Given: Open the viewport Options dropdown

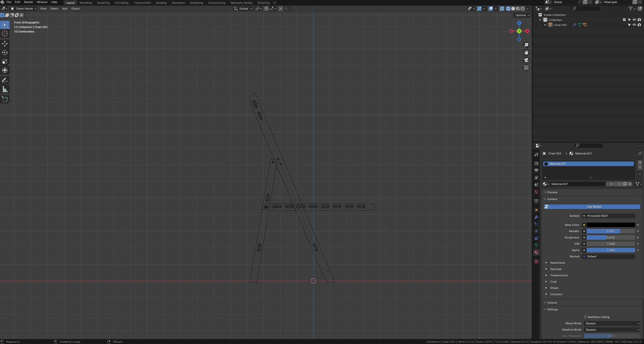Looking at the screenshot, I should click(x=522, y=15).
